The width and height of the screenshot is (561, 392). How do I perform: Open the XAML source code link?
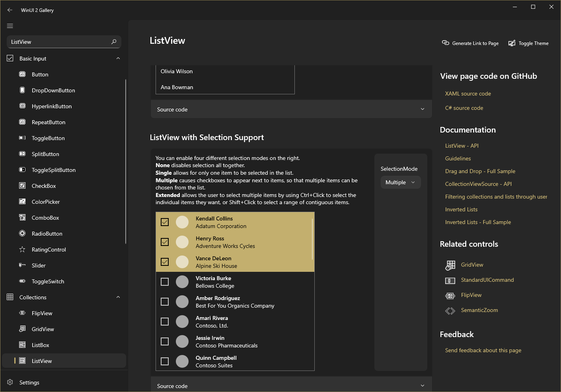coord(467,94)
